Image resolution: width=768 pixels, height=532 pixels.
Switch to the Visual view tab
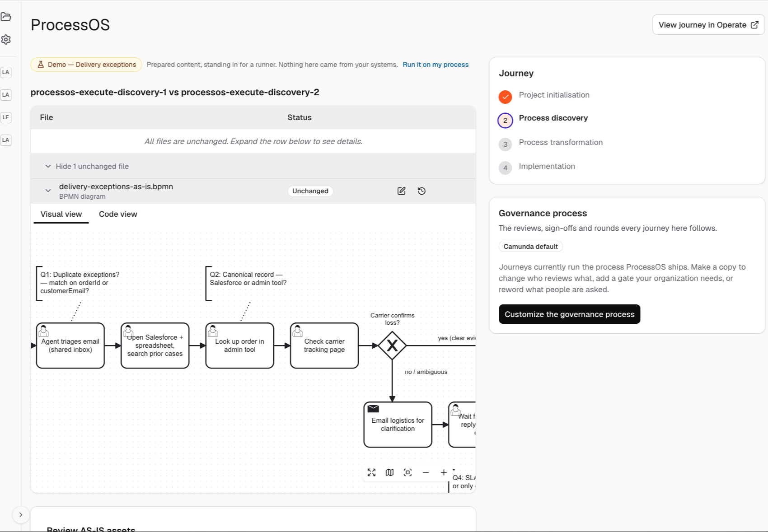pos(61,214)
